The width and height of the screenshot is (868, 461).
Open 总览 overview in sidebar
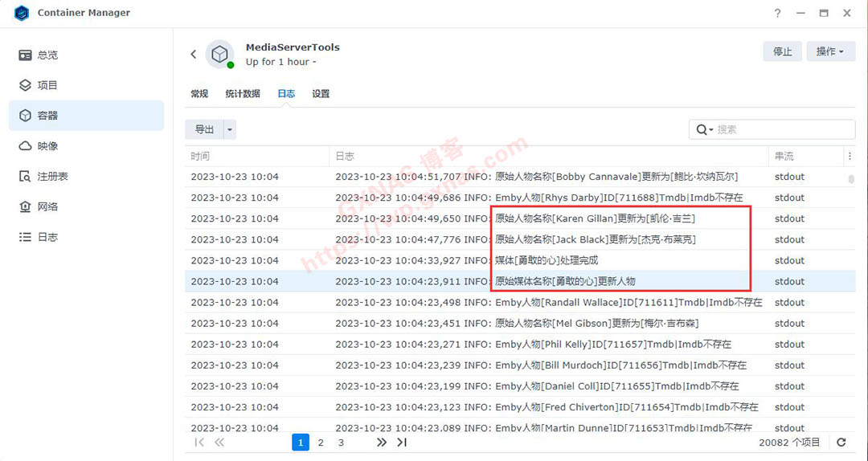pos(47,55)
